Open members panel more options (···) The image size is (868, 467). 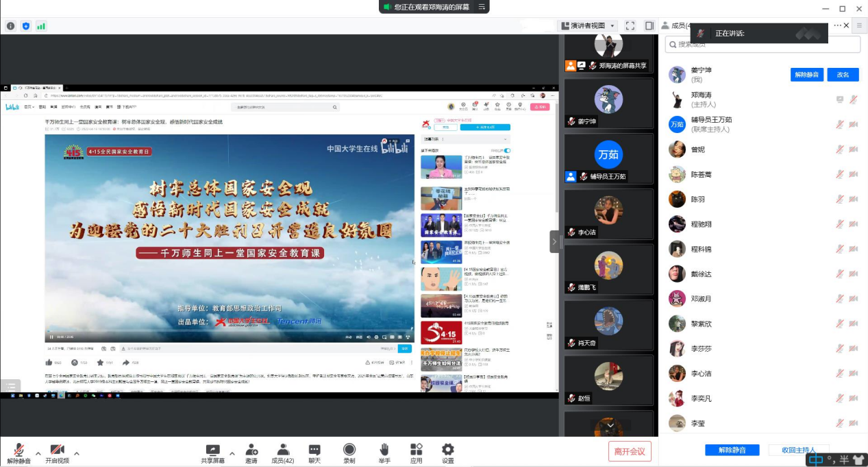(836, 25)
